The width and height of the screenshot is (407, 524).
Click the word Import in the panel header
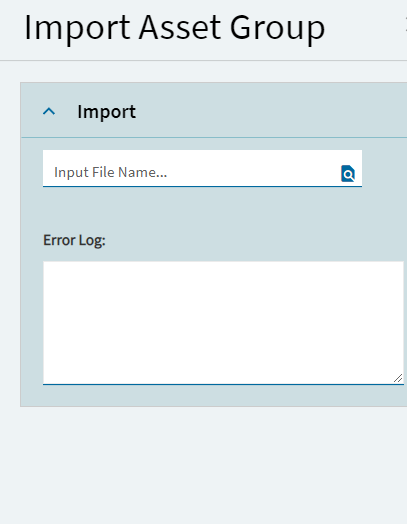click(x=107, y=112)
